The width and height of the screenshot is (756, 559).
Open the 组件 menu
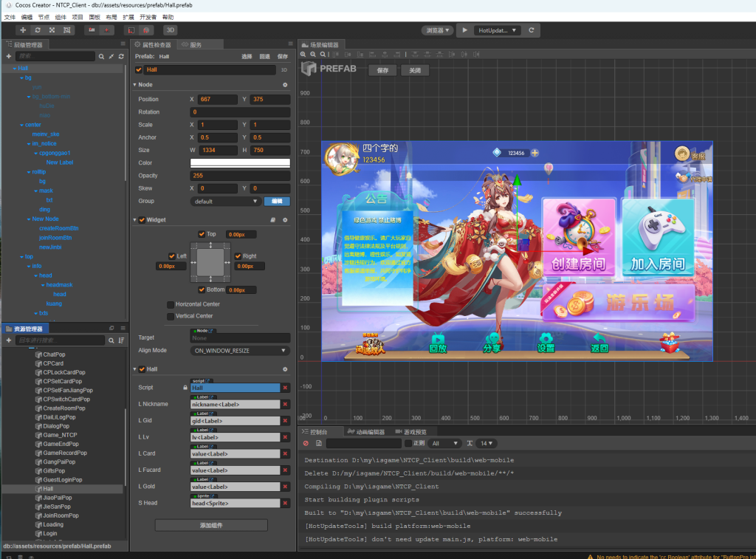(61, 18)
